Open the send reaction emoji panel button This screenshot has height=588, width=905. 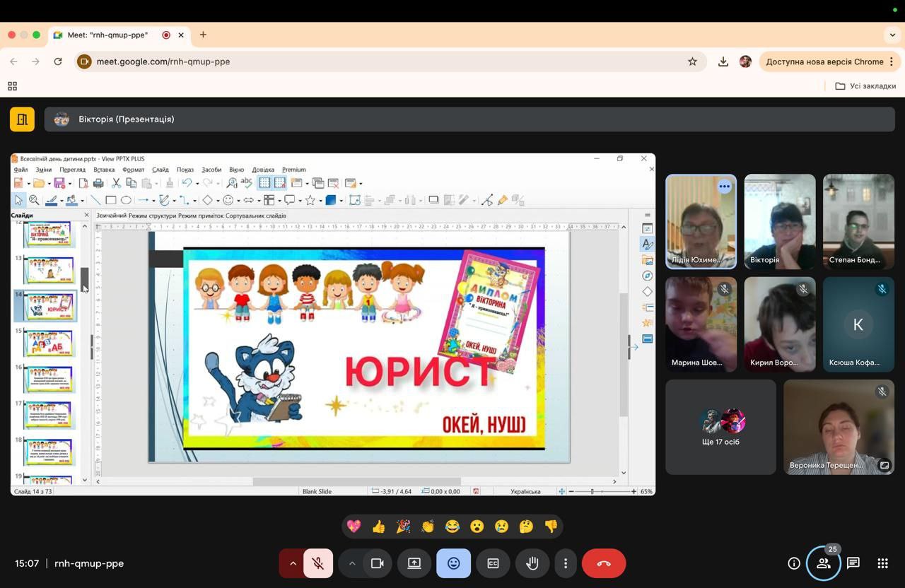click(454, 563)
